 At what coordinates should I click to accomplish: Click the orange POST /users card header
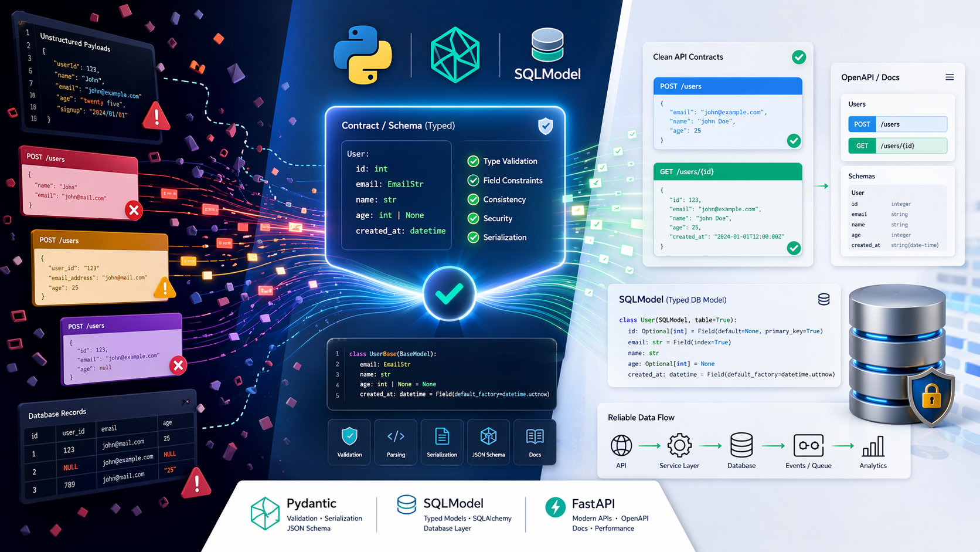pos(100,240)
